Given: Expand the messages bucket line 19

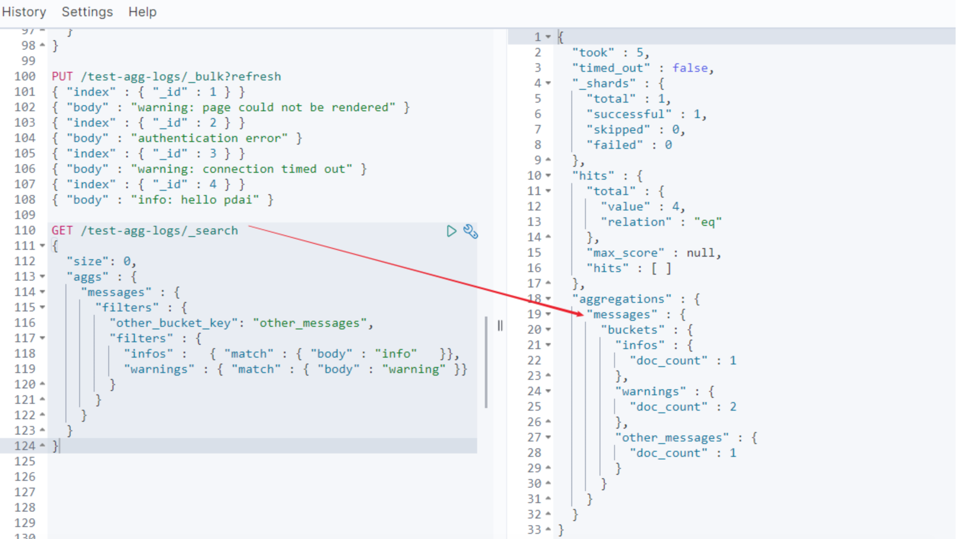Looking at the screenshot, I should coord(554,313).
